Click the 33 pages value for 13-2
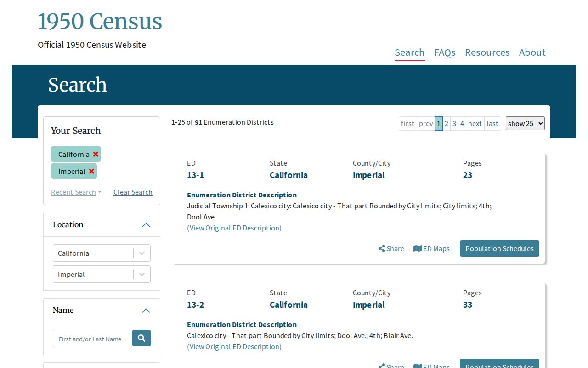This screenshot has height=368, width=588. click(468, 305)
